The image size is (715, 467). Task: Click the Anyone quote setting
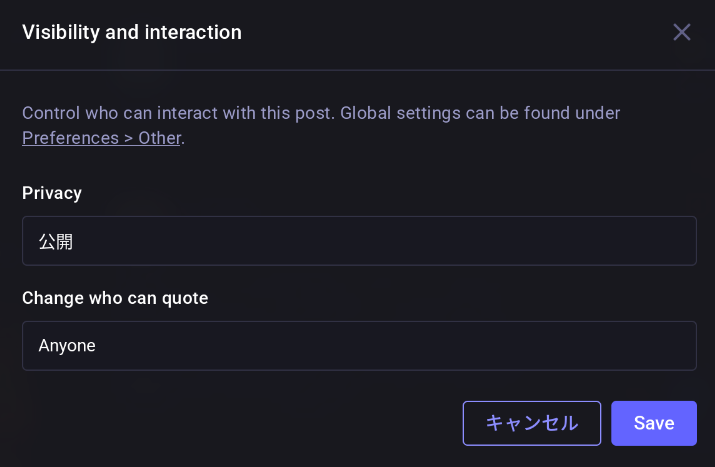(67, 345)
